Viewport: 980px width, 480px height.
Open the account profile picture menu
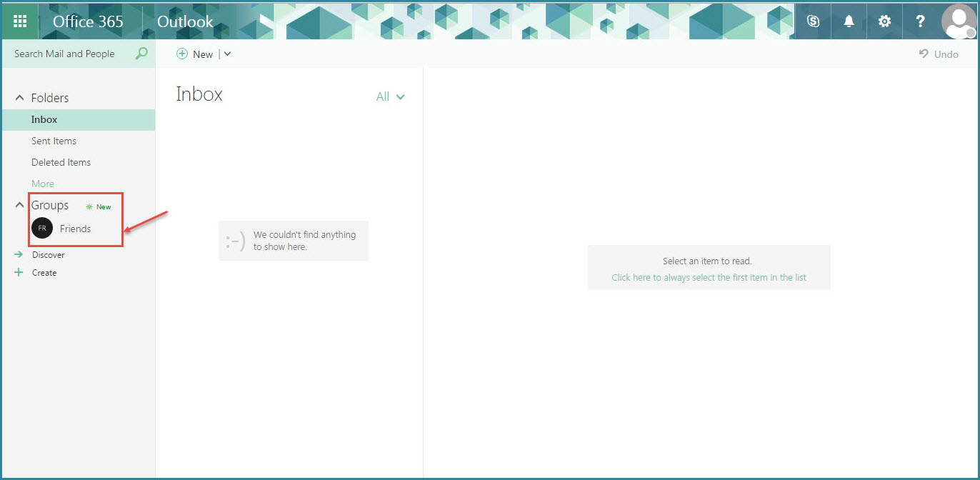point(959,21)
